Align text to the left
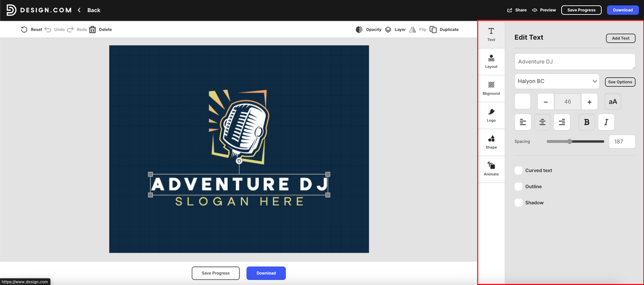The image size is (644, 285). coord(523,122)
